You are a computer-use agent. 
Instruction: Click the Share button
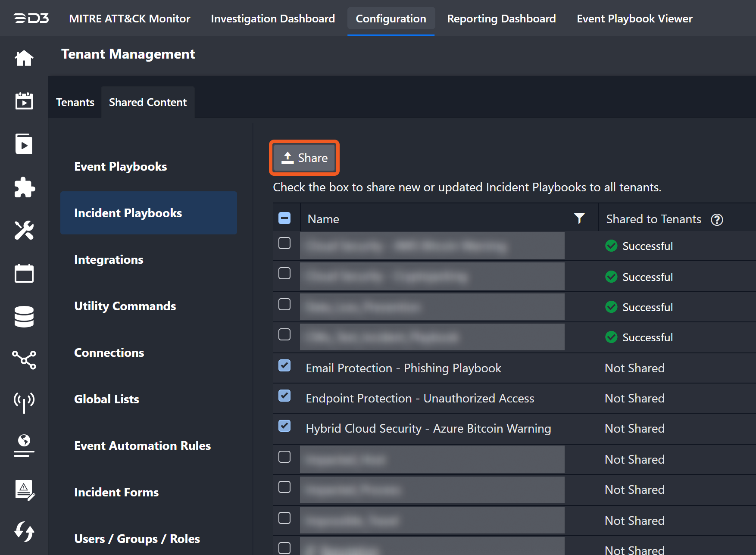click(304, 158)
